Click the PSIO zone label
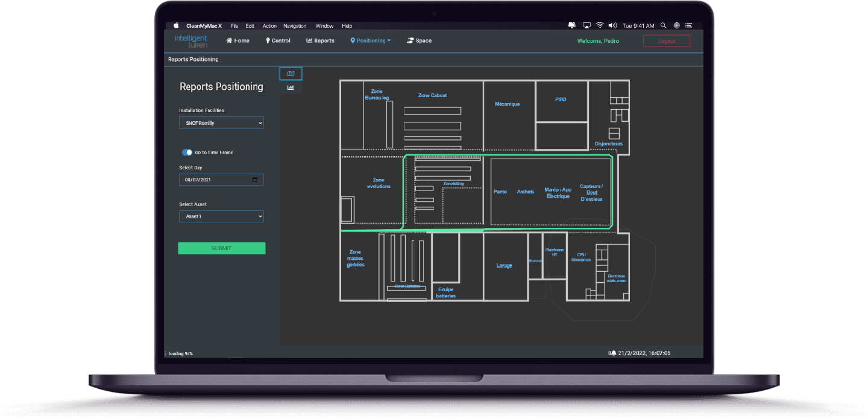Screen dimensions: 868x419 [x=561, y=99]
